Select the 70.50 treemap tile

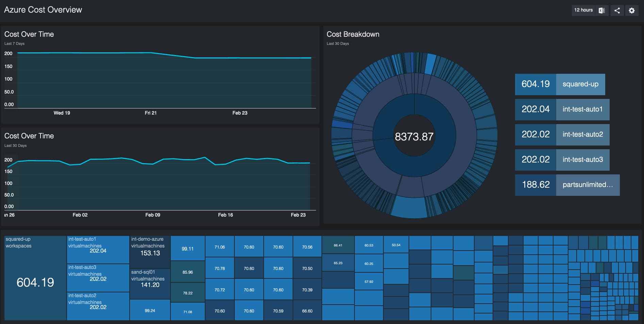[x=307, y=268]
